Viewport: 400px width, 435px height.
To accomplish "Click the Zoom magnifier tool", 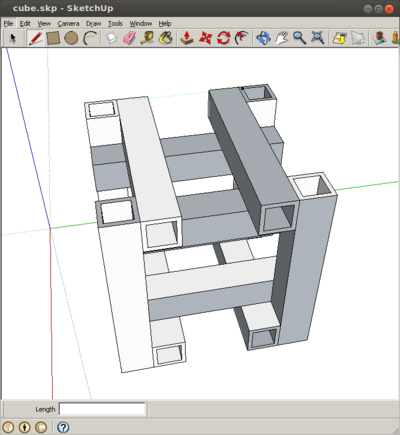I will 299,38.
